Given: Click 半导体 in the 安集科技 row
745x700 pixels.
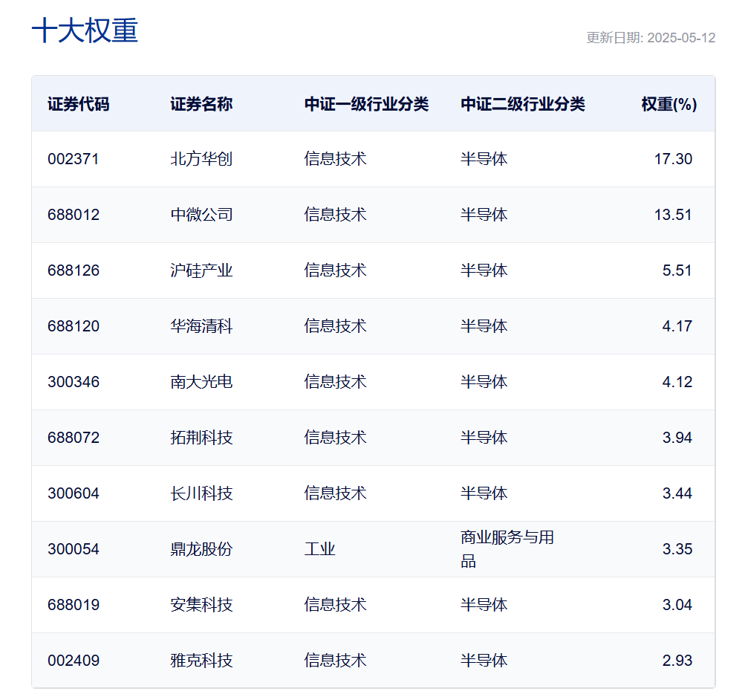Looking at the screenshot, I should coord(484,604).
